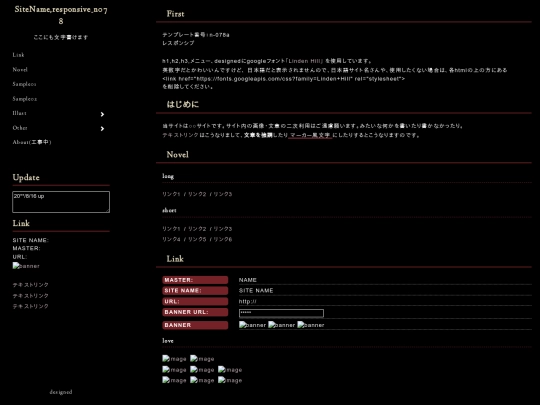Click リンク3 under long section
The image size is (540, 405).
coord(223,194)
